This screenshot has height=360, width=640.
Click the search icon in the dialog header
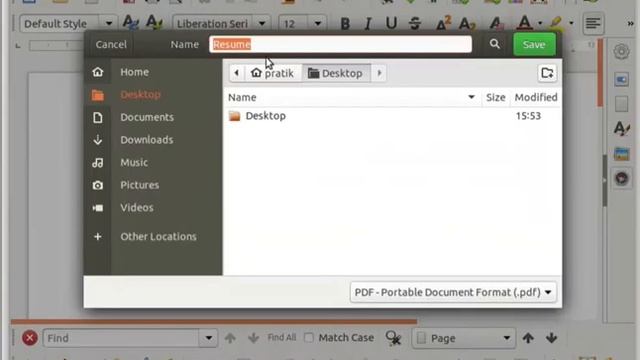(494, 44)
